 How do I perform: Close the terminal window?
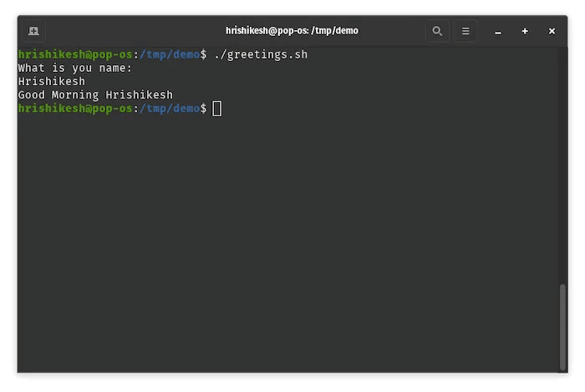point(552,31)
